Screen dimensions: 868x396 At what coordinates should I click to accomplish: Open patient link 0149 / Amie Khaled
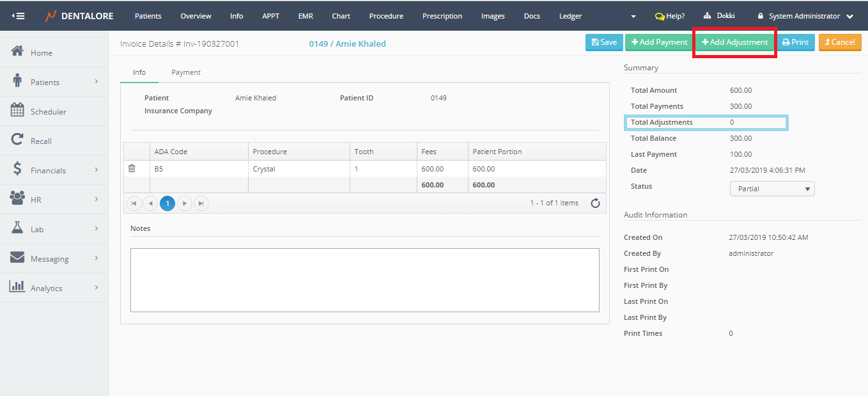[347, 44]
